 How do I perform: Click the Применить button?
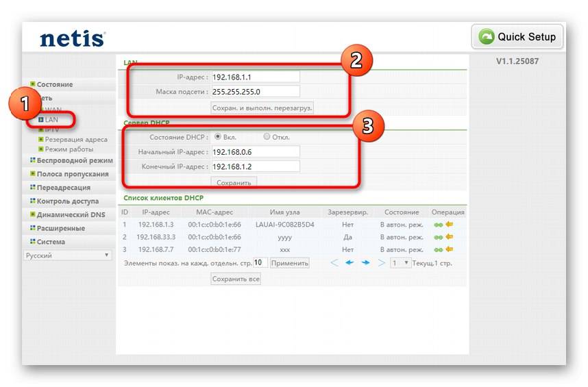click(x=289, y=263)
